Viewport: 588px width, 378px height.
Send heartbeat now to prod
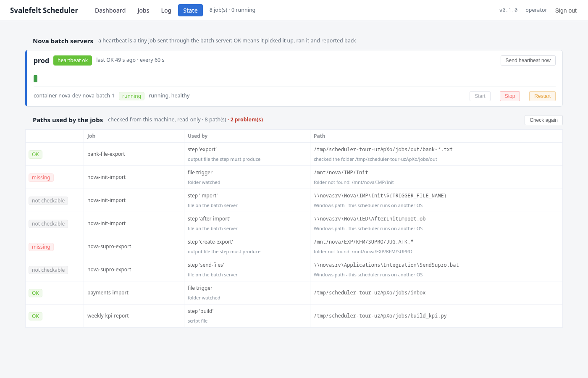528,60
